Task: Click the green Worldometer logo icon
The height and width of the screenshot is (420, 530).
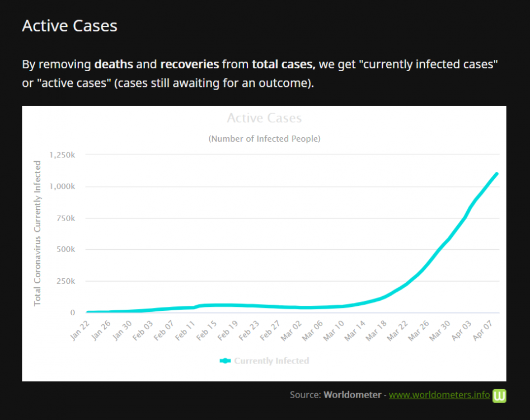Action: 499,395
